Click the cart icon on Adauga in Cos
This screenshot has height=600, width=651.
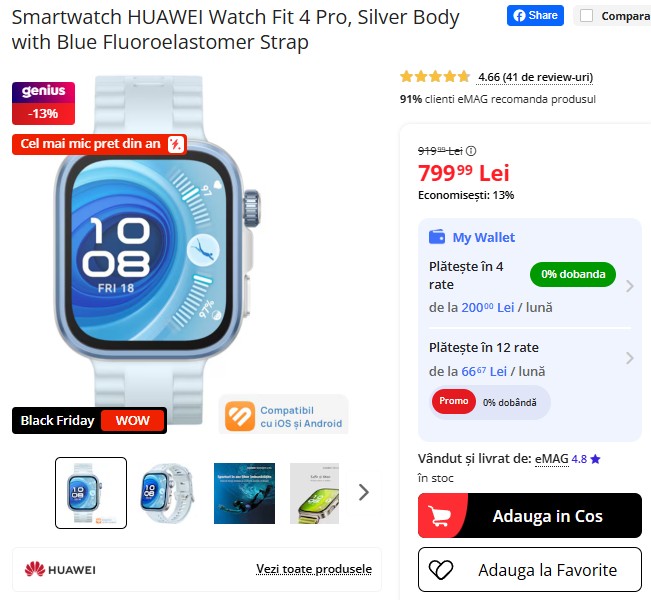(x=439, y=516)
